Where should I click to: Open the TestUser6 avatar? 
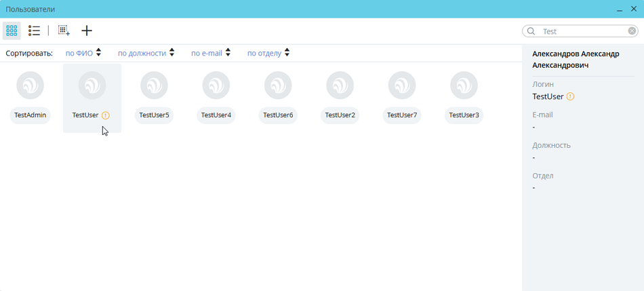(x=278, y=85)
